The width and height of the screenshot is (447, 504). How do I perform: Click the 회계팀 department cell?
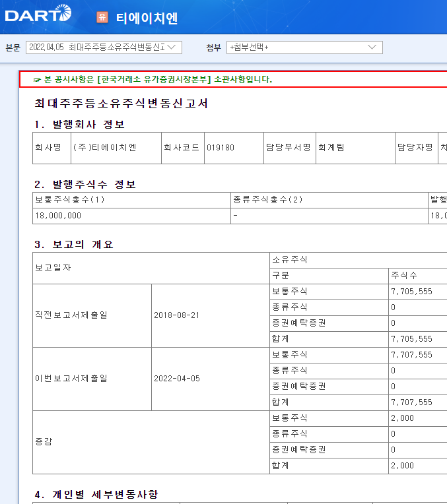355,148
